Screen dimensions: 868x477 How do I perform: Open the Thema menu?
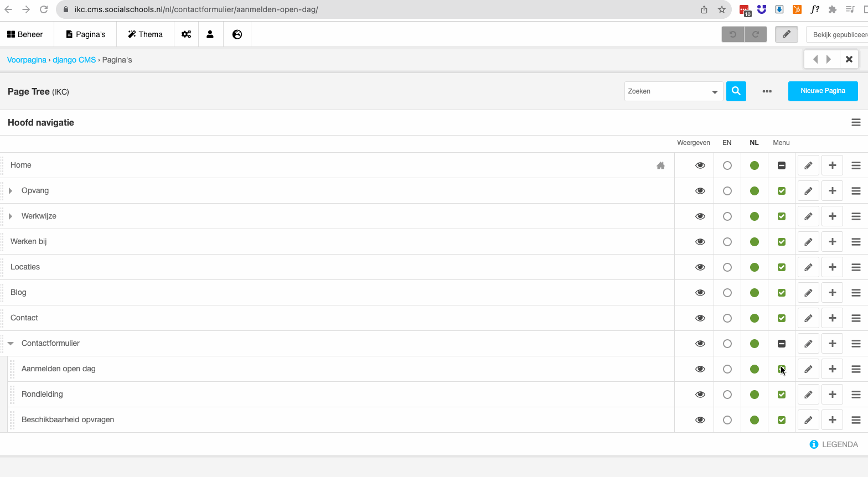pyautogui.click(x=145, y=34)
